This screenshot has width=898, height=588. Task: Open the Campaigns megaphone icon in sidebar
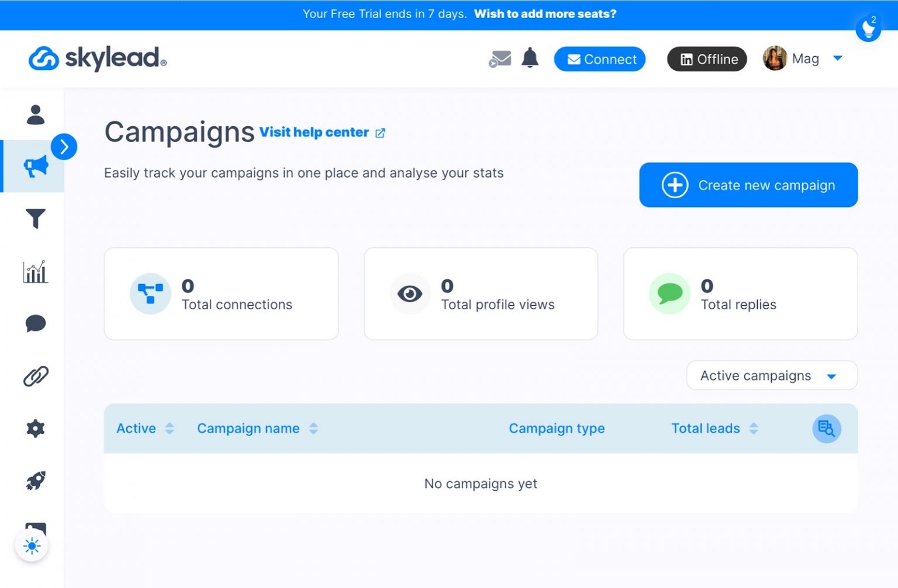coord(35,165)
